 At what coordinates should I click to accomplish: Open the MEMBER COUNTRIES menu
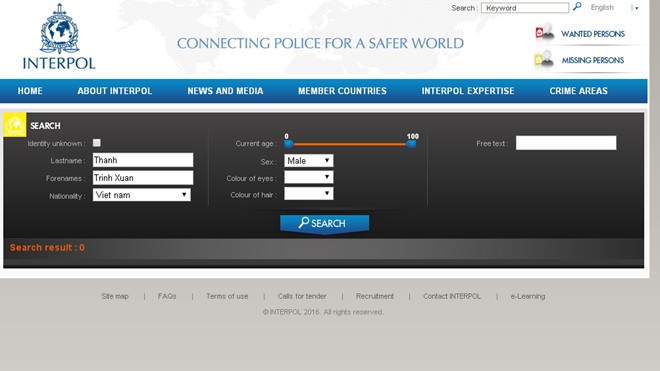click(342, 91)
